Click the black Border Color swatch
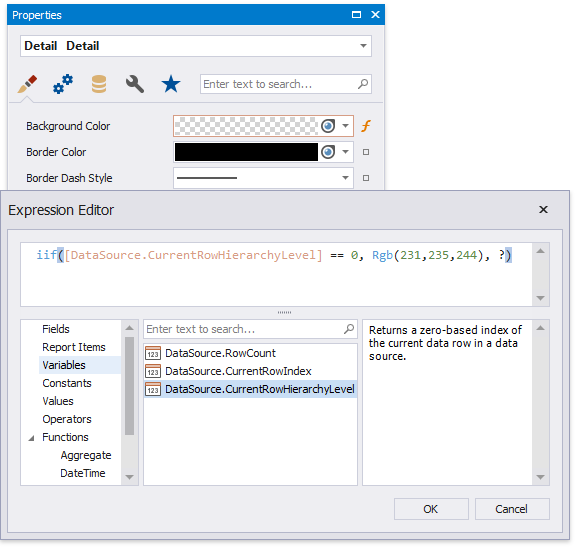 [246, 152]
